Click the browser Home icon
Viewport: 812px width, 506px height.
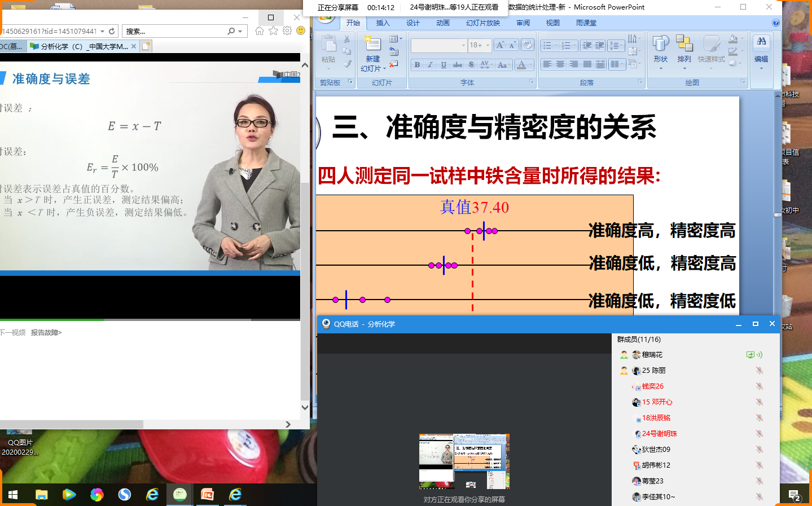[260, 31]
